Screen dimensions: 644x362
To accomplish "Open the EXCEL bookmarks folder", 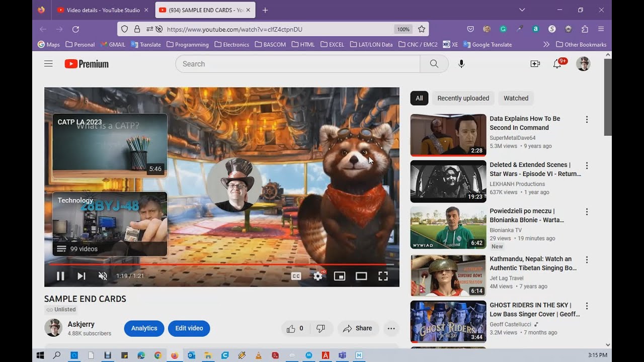I will click(332, 44).
